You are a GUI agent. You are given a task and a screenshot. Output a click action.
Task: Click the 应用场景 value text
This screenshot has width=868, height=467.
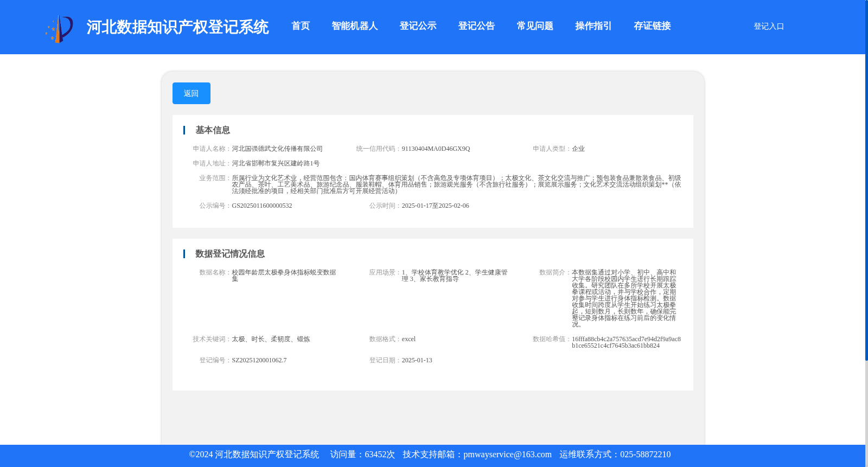455,276
